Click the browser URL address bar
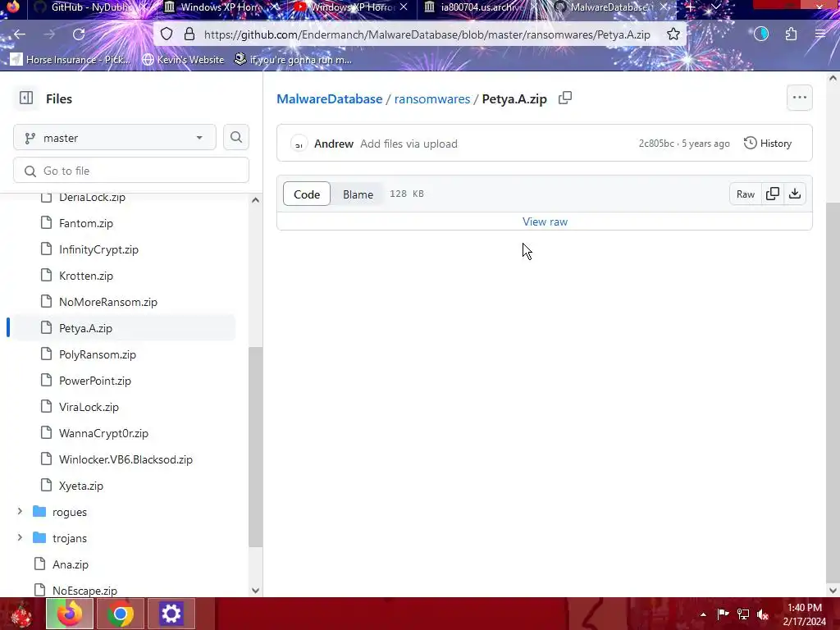The width and height of the screenshot is (840, 630). (x=427, y=34)
